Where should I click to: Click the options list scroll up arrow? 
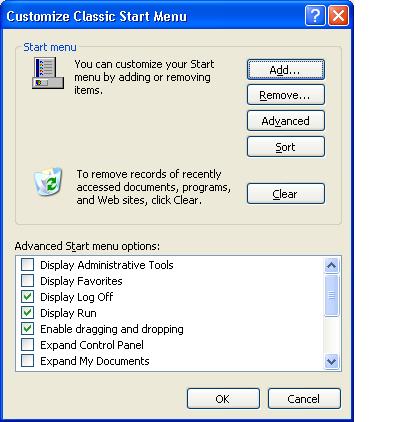click(331, 265)
